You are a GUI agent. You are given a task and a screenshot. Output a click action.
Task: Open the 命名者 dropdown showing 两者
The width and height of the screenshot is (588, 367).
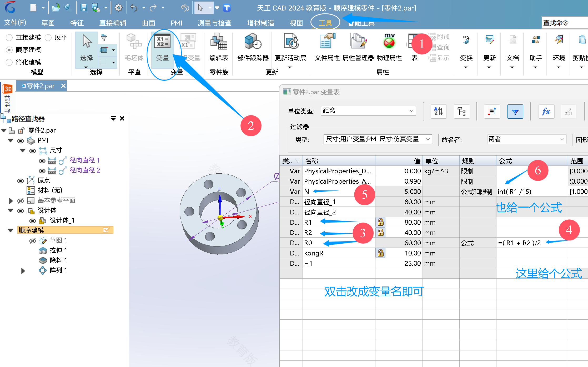point(527,139)
